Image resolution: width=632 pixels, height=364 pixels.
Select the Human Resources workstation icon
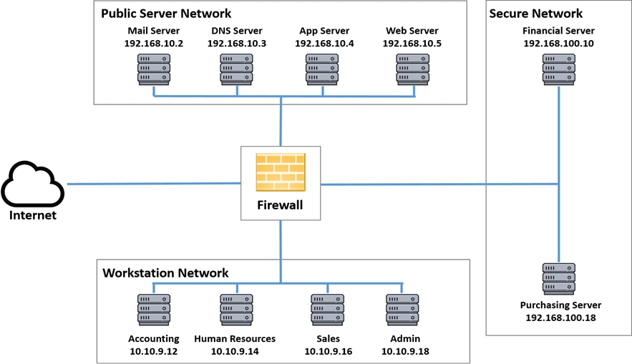[x=237, y=310]
